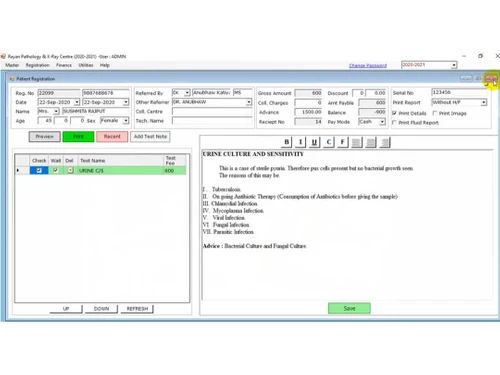Expand the Referred By Dr. prefix dropdown
500x375 pixels.
coord(187,93)
